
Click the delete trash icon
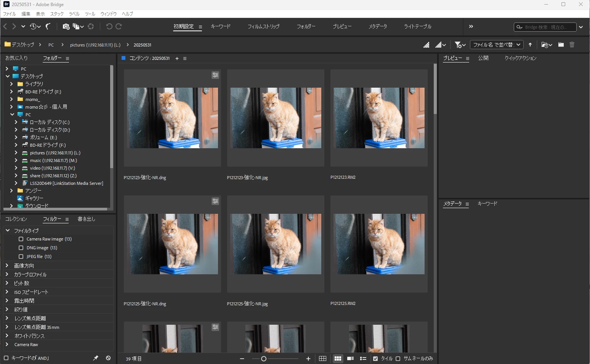(572, 45)
